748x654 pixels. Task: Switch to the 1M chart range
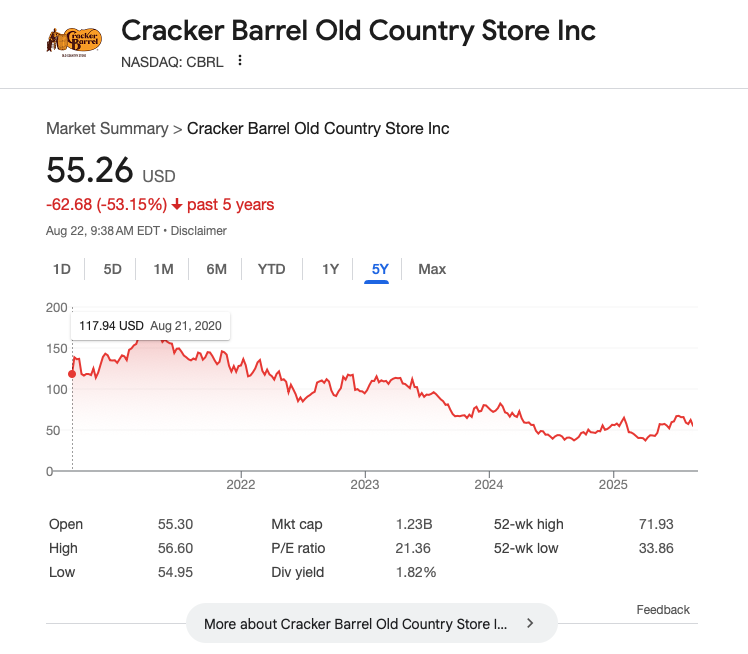164,269
